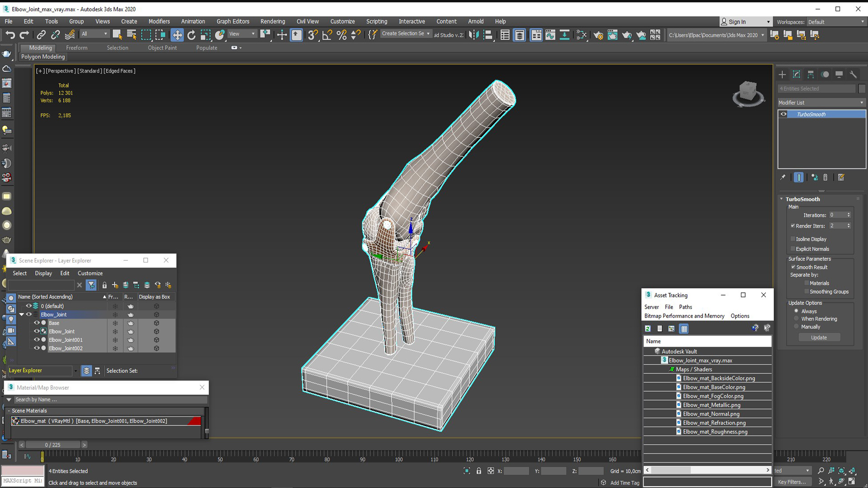The width and height of the screenshot is (868, 488).
Task: Activate the Select and Move tool
Action: tap(177, 35)
